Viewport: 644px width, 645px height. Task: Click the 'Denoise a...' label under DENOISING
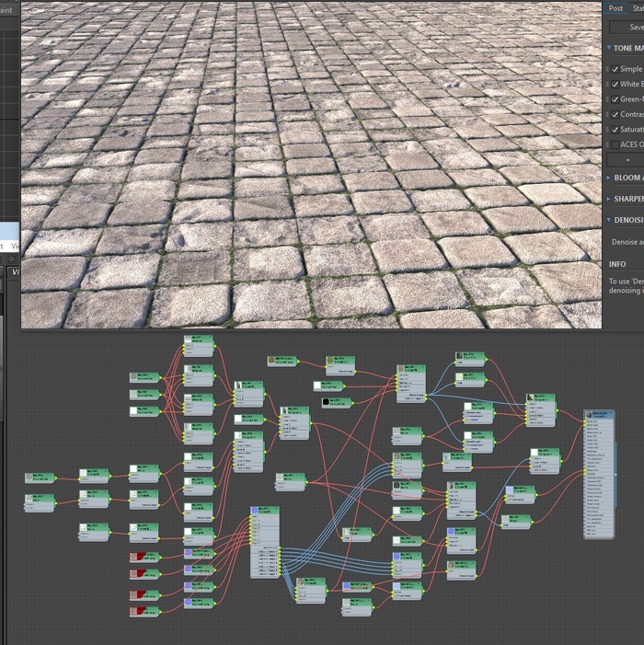pos(627,242)
